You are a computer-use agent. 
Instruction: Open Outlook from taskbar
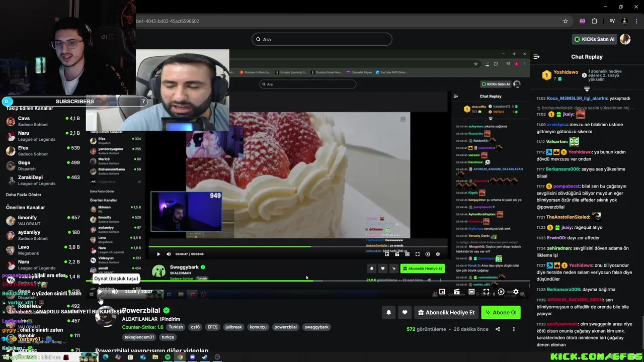tap(143, 357)
